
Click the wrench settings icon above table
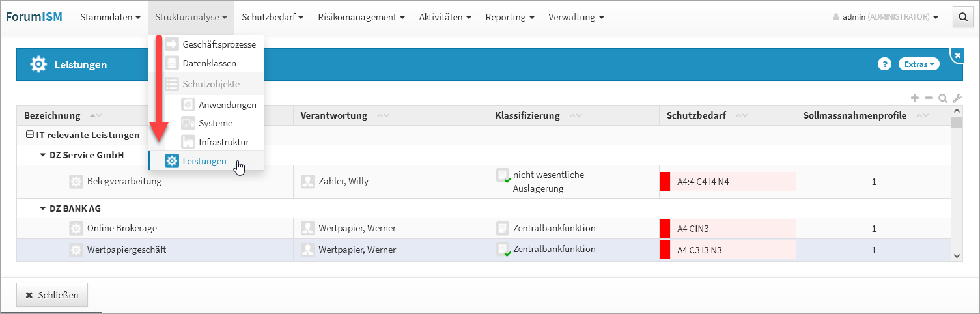pyautogui.click(x=957, y=98)
